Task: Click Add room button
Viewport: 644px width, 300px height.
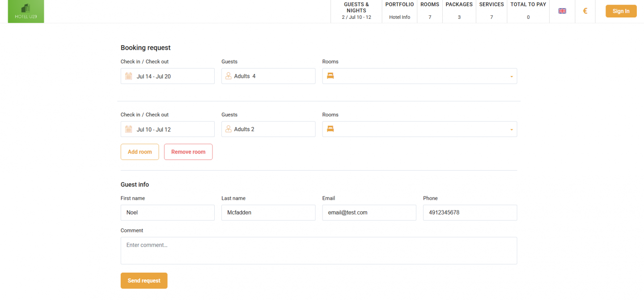Action: click(140, 152)
